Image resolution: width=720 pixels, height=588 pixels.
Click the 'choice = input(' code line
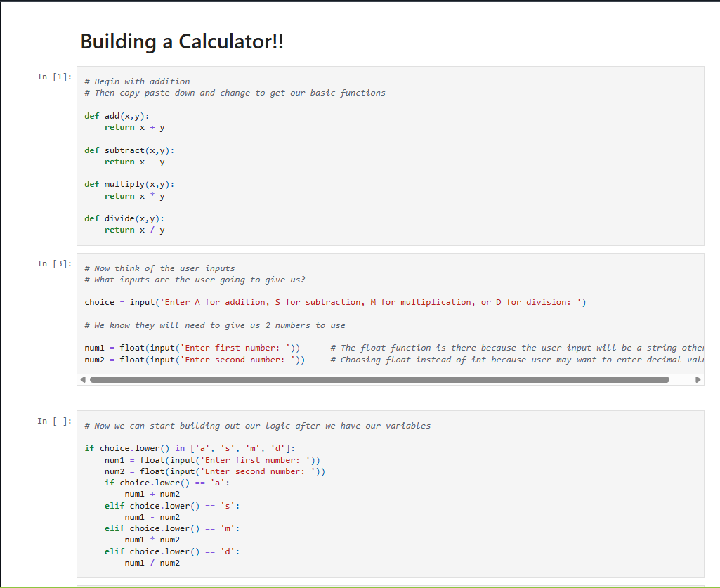coord(335,302)
